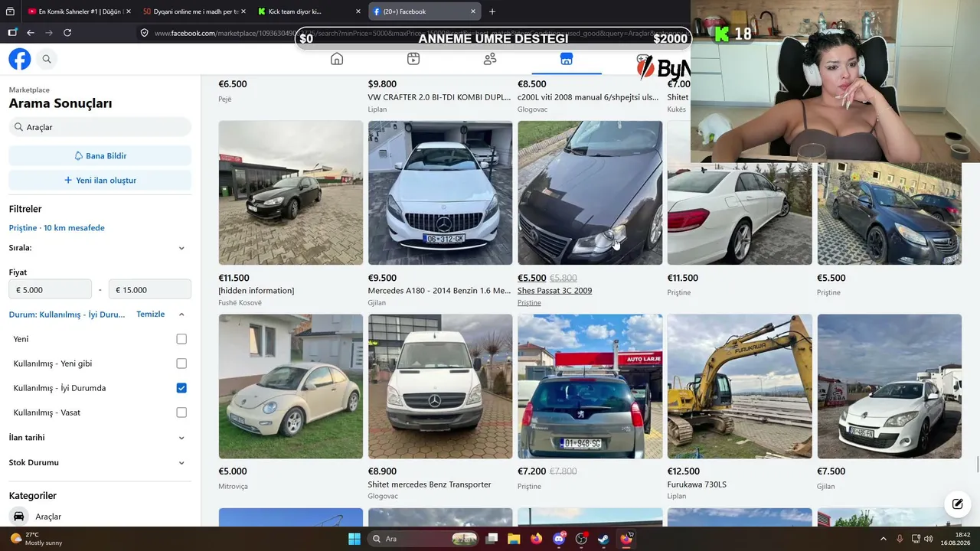
Task: Click the browser forward arrow
Action: [x=49, y=33]
